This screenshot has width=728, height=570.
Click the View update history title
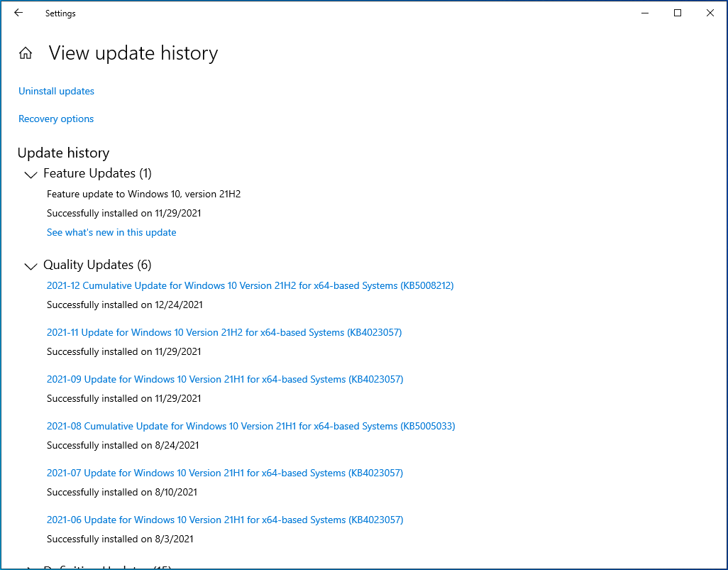tap(133, 53)
